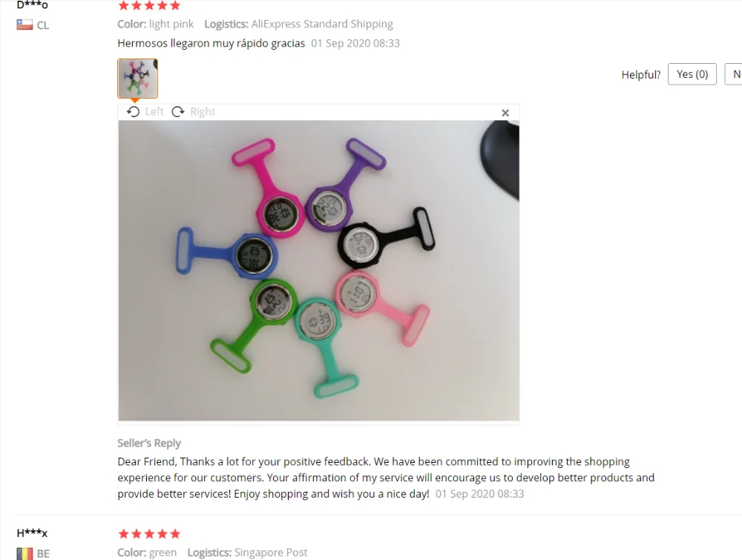This screenshot has height=560, width=742.
Task: Click reviewer name H***x
Action: (32, 533)
